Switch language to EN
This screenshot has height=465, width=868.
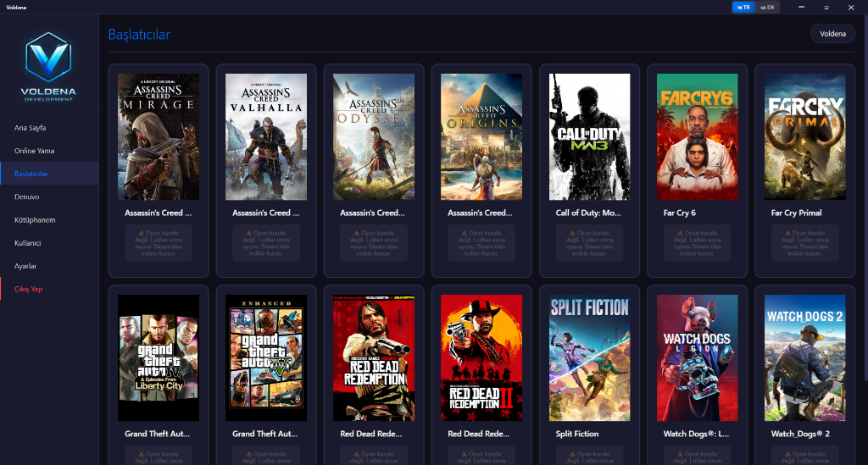point(766,7)
